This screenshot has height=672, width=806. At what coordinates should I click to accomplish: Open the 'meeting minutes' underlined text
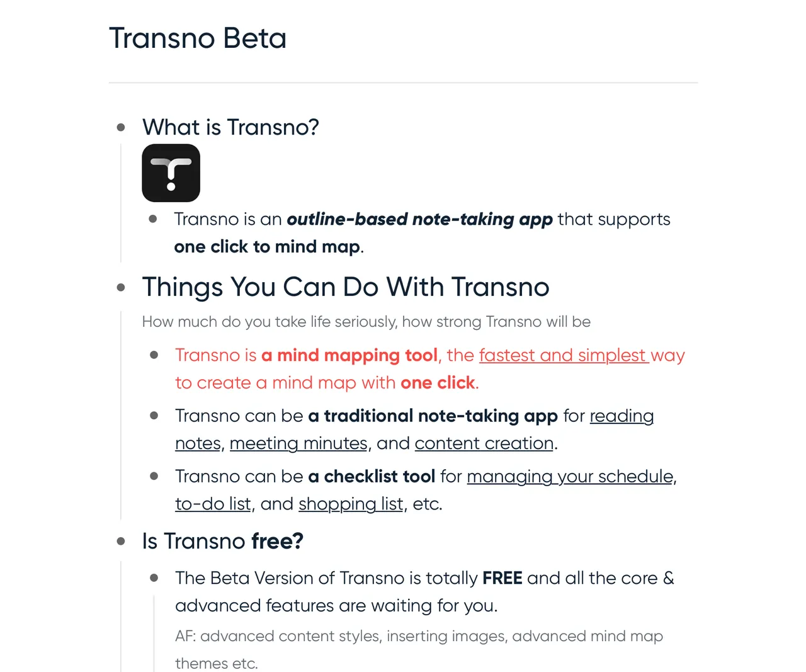pos(298,443)
